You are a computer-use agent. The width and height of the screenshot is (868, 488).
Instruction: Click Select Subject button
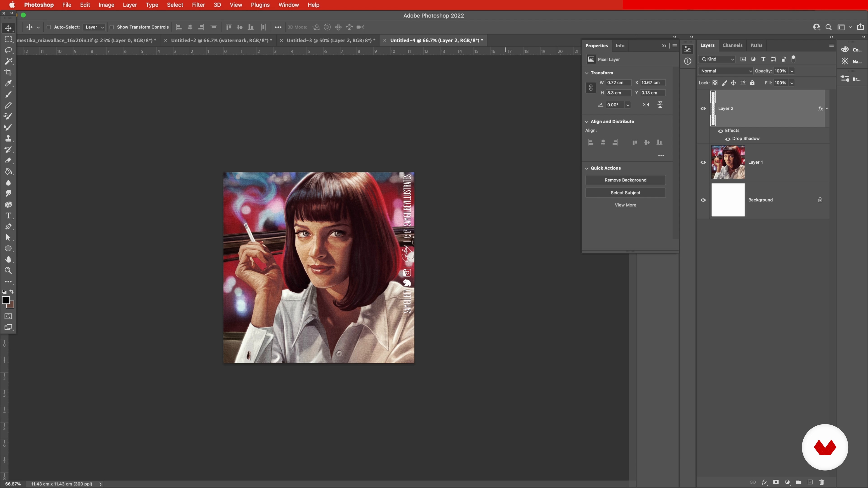pos(625,193)
